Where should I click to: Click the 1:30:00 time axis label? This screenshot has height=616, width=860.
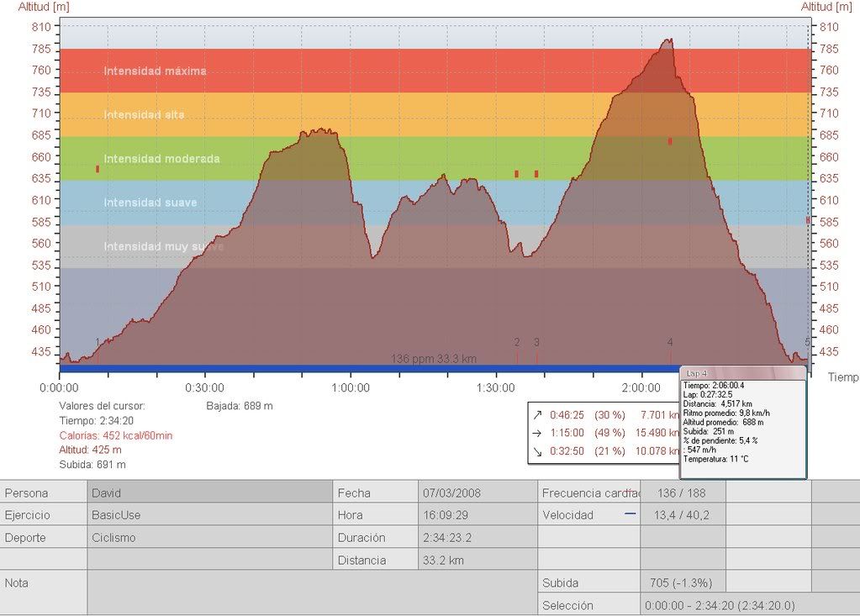click(x=496, y=388)
